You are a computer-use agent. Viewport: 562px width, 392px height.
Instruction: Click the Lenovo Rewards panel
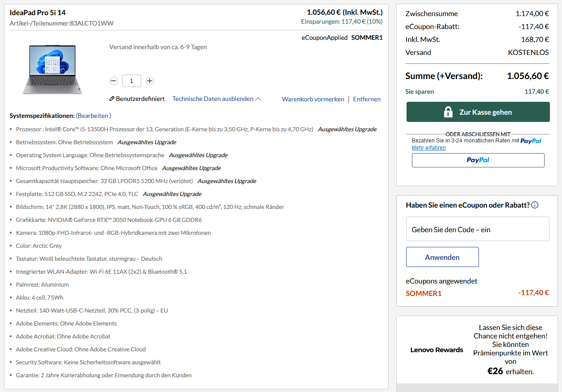[x=477, y=350]
